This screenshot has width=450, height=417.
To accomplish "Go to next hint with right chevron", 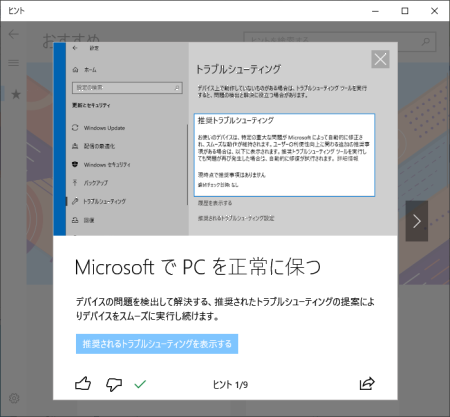I will (417, 221).
